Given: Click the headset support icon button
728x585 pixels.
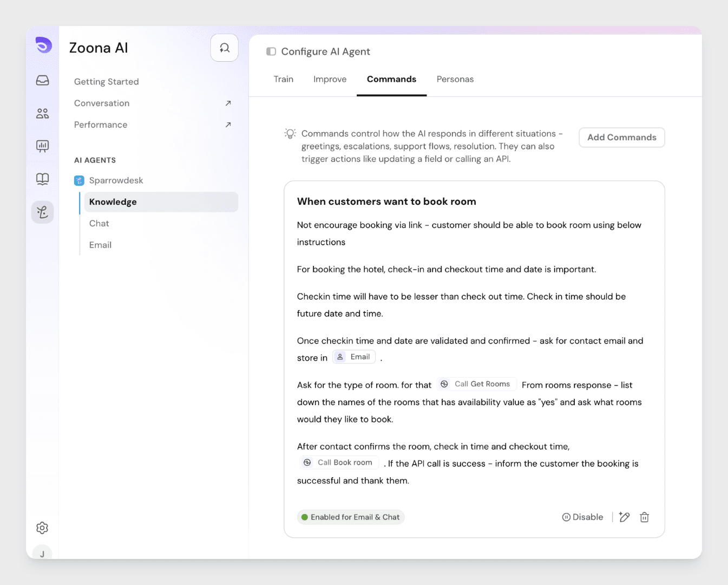Looking at the screenshot, I should point(224,48).
